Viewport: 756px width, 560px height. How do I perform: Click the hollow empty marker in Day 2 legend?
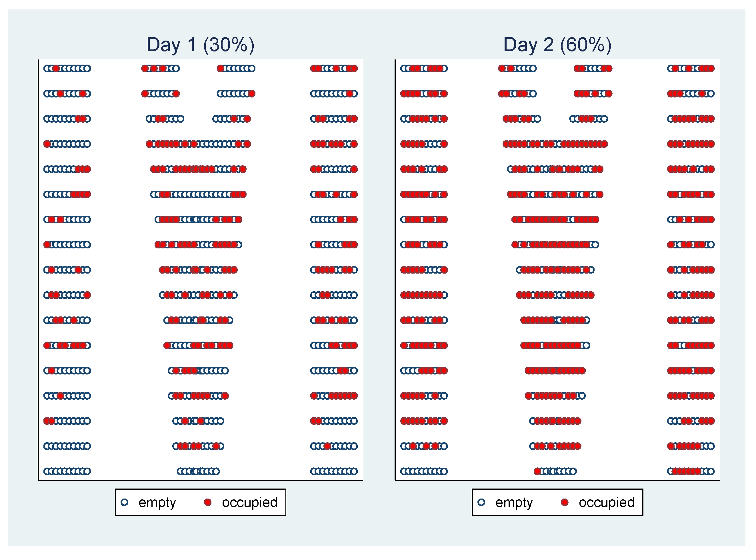481,502
